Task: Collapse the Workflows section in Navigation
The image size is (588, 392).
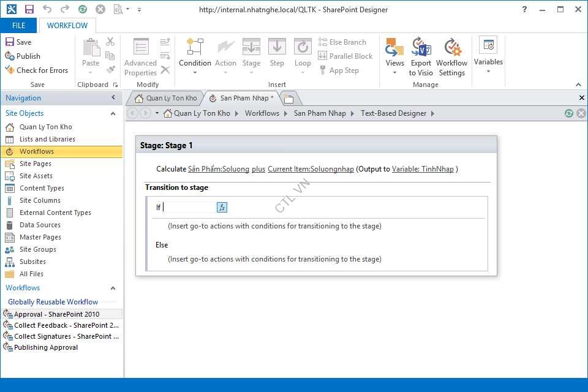Action: click(113, 288)
